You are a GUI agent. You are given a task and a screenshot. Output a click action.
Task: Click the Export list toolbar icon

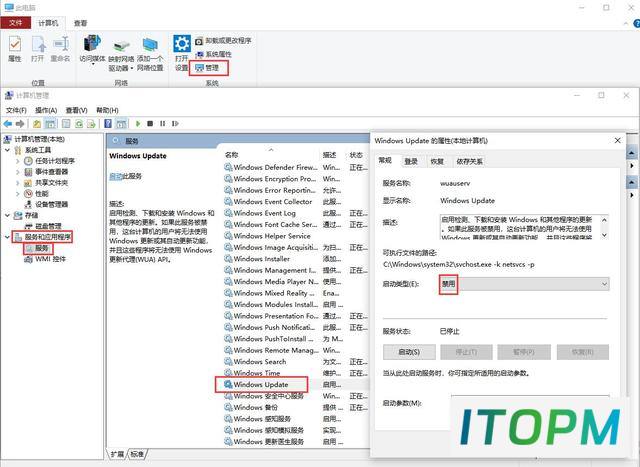pos(91,123)
